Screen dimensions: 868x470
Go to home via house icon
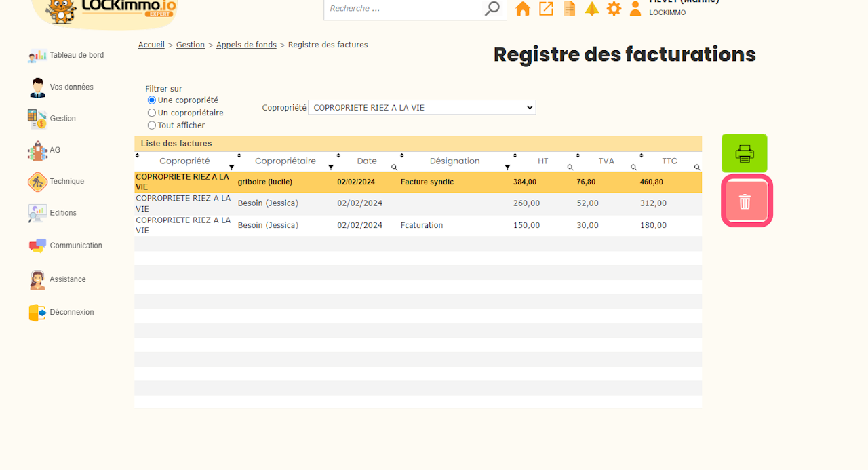pos(523,9)
